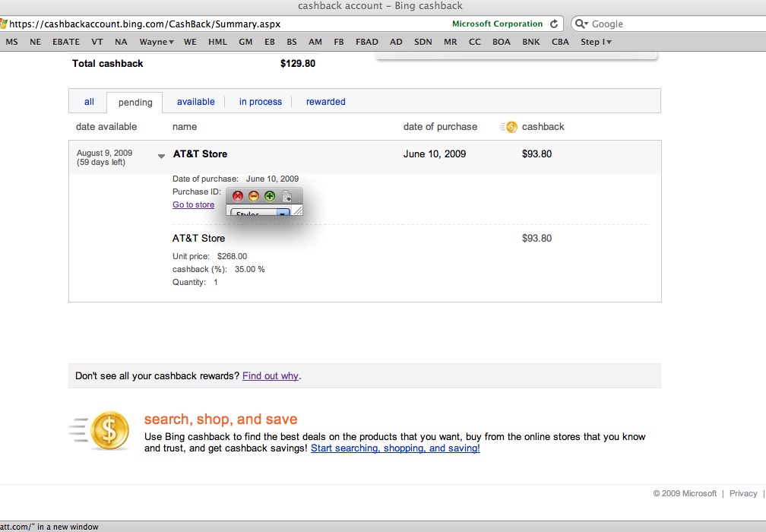Click the resize grip on the floating palette
Viewport: 766px width, 532px height.
298,211
